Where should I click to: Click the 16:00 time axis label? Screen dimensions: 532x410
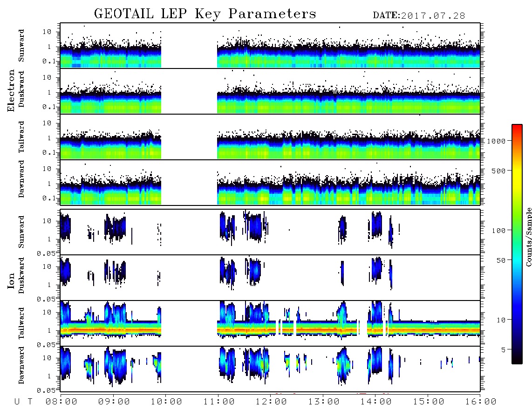(x=481, y=402)
